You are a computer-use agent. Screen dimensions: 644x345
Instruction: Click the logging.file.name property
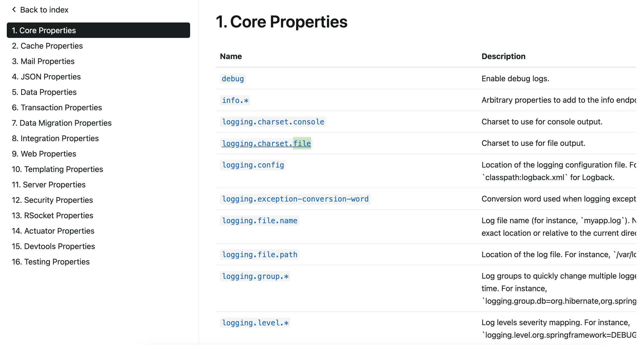tap(260, 221)
